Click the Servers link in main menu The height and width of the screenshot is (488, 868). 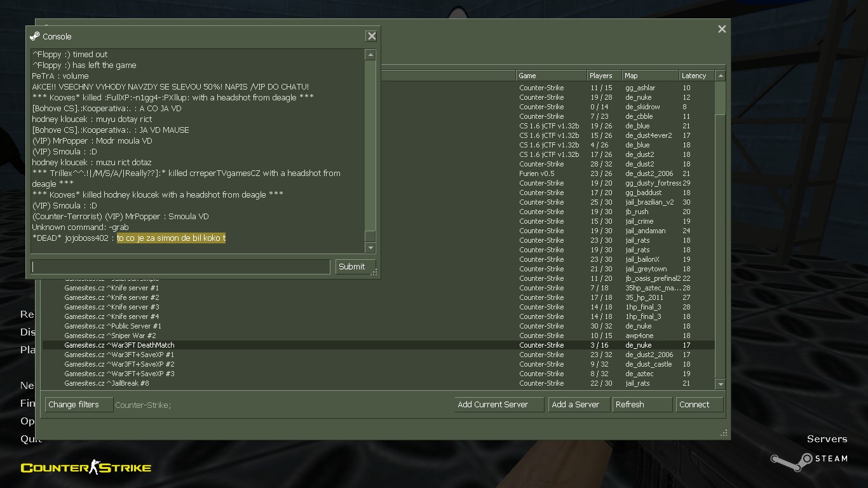(827, 439)
